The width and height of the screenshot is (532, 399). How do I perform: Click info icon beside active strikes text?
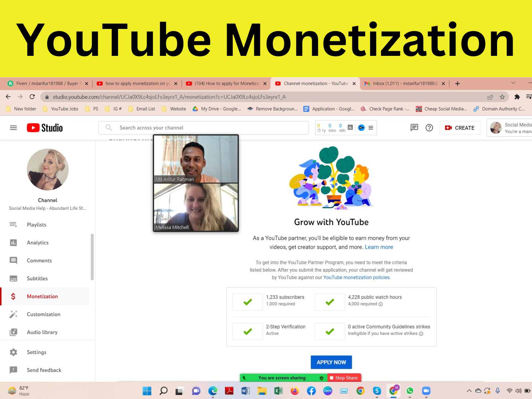(x=421, y=334)
